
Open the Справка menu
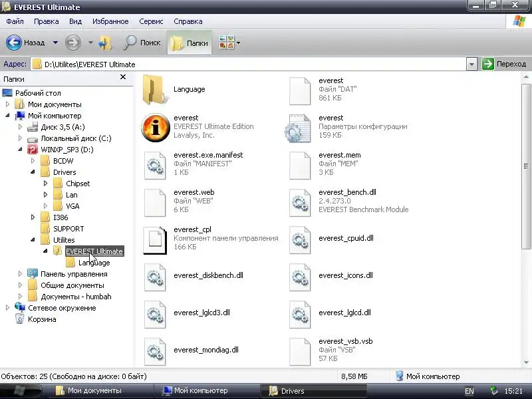coord(188,21)
